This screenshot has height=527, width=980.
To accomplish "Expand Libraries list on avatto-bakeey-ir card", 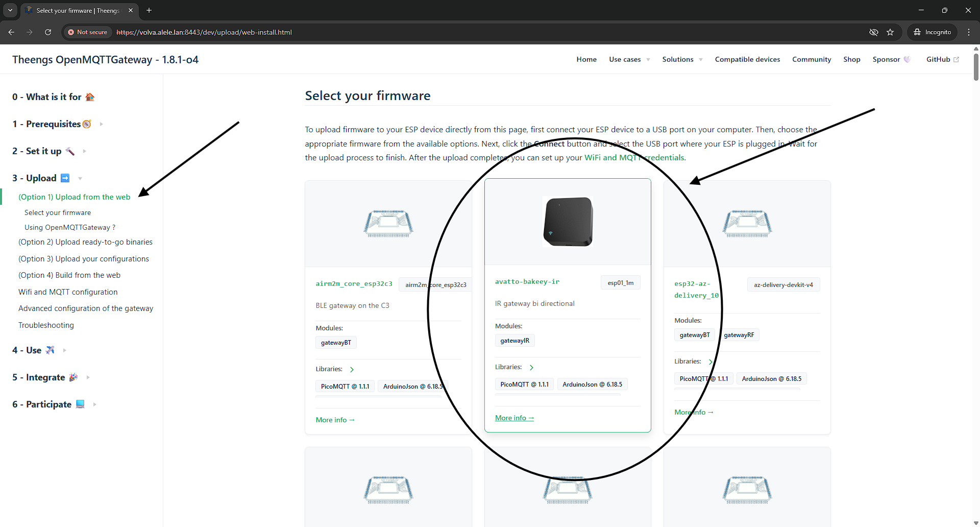I will [531, 368].
